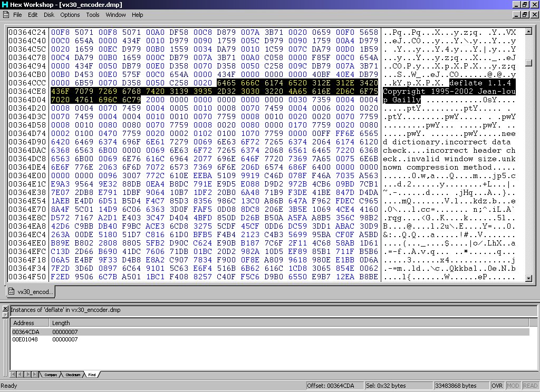Click offset label 00364D04 in address column

[27, 100]
